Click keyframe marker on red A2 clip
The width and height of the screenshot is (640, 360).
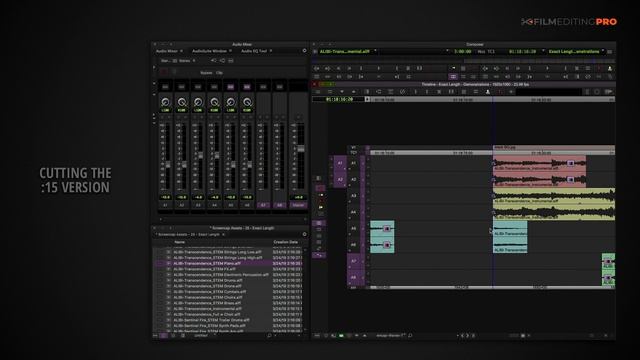click(571, 180)
